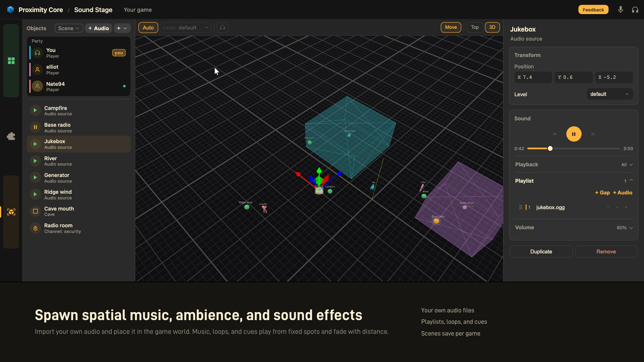Switch viewport to 3D view
Screen dimensions: 644x362
point(492,27)
